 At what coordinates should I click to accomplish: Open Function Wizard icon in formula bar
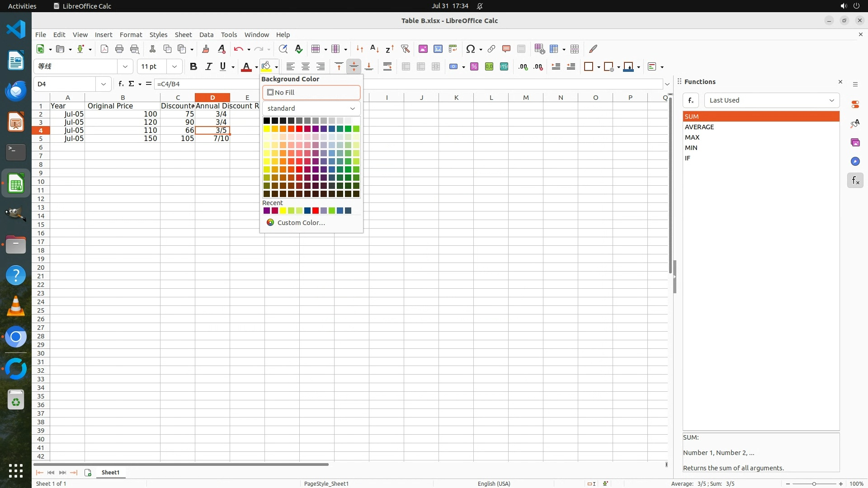[121, 84]
